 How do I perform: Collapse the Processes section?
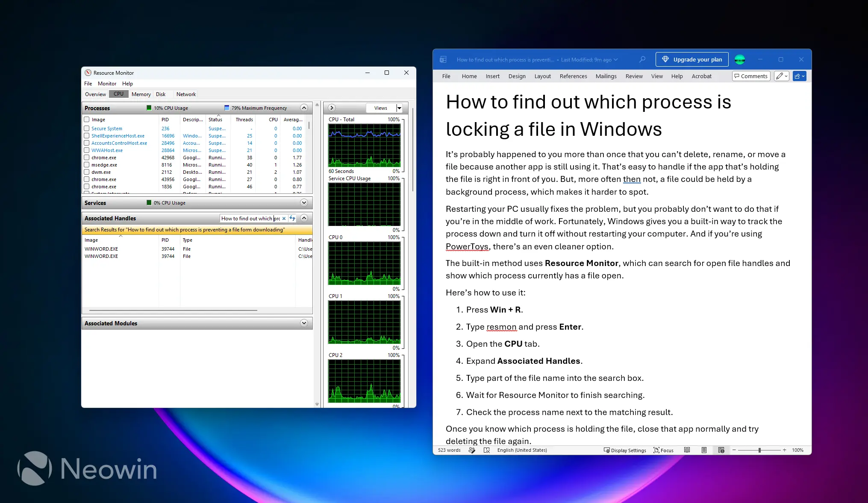(304, 108)
